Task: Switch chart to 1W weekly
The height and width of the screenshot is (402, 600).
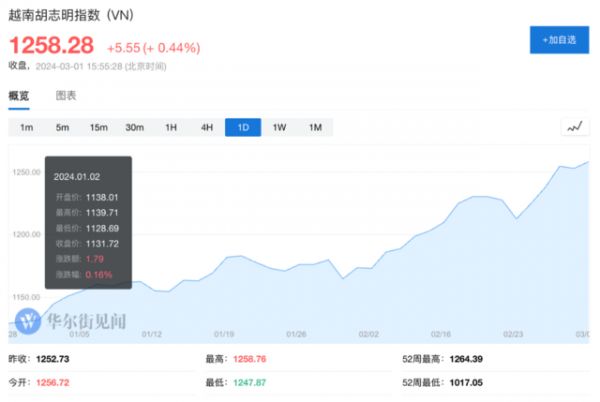Action: [279, 127]
